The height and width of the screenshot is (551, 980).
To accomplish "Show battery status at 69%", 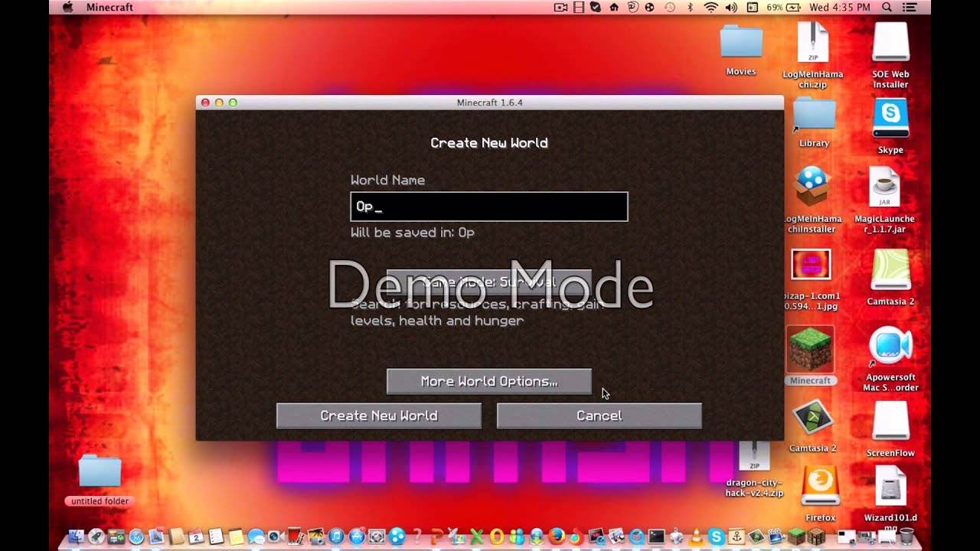I will point(783,7).
